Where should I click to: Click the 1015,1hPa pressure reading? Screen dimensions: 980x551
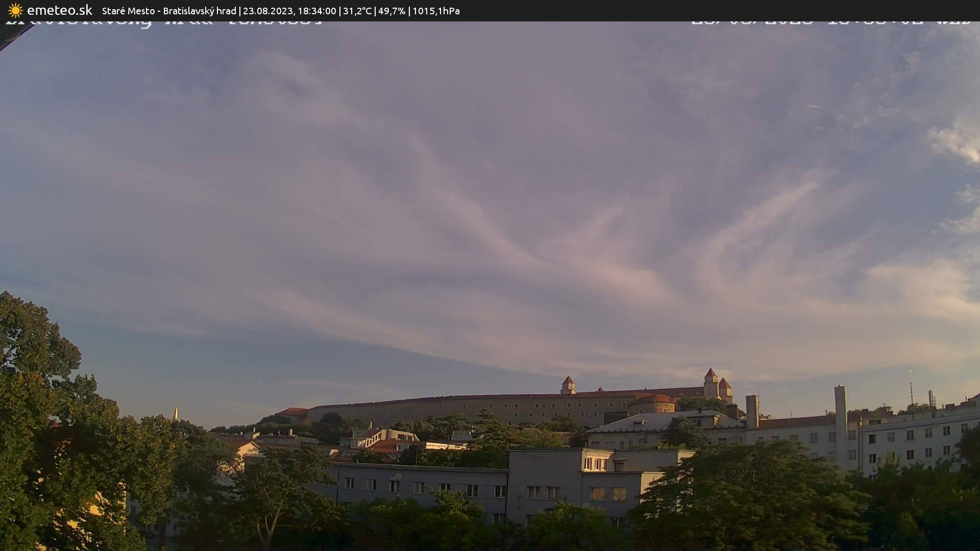[x=436, y=11]
